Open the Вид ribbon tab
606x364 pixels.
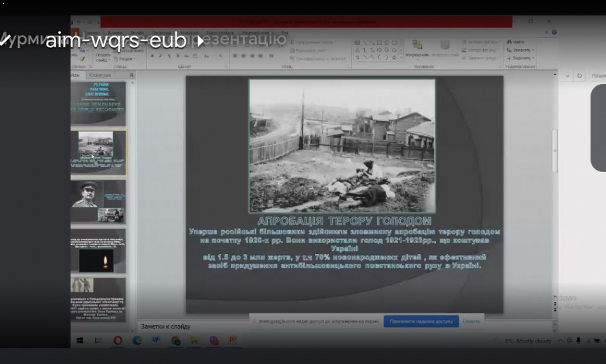285,33
